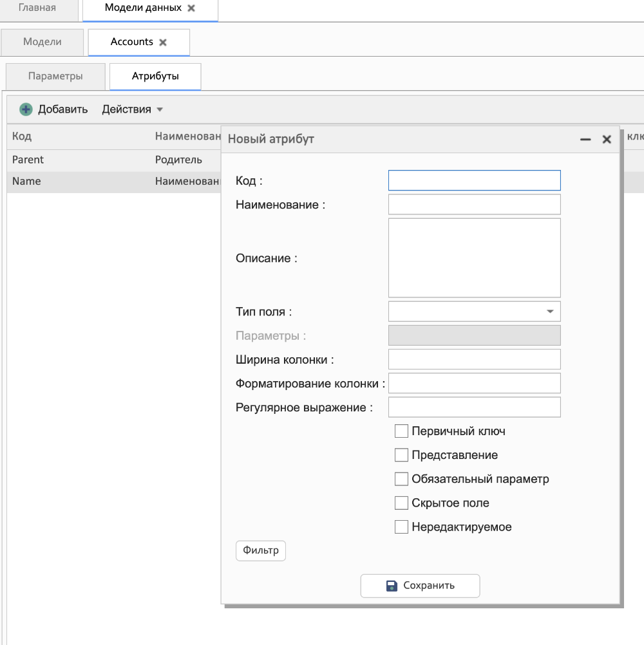Viewport: 644px width, 645px height.
Task: Click into the Описание text area
Action: 474,257
